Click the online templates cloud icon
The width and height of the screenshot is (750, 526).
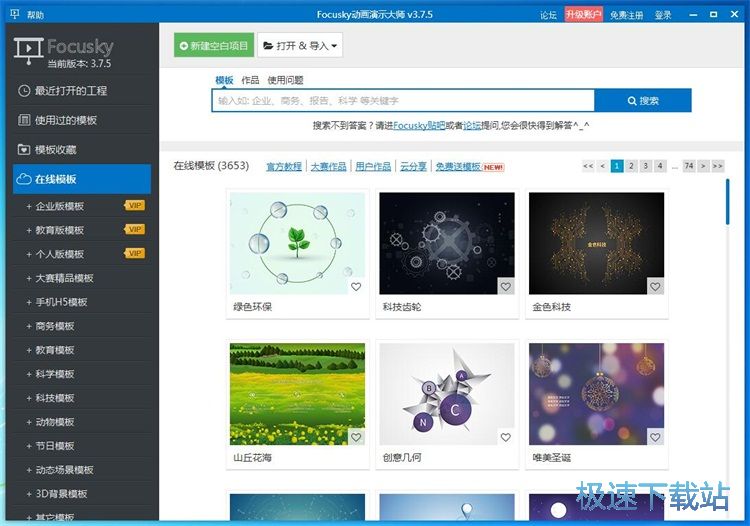(24, 179)
